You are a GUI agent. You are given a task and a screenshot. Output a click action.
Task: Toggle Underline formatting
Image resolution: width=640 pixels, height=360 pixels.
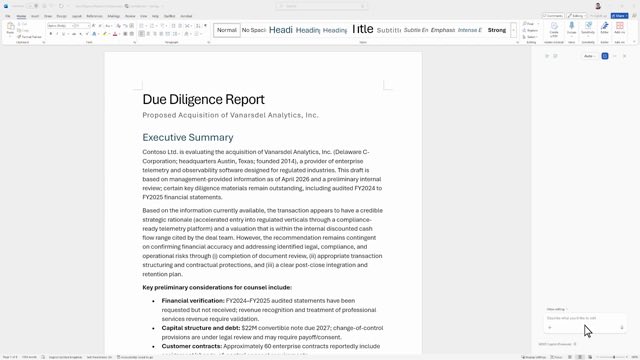click(x=63, y=34)
